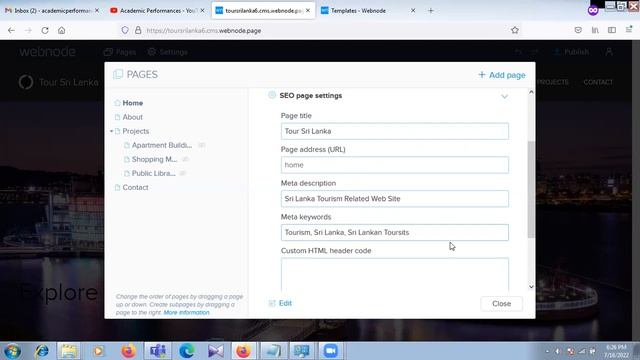Image resolution: width=640 pixels, height=360 pixels.
Task: Click the Edit link in dialog
Action: pos(280,303)
